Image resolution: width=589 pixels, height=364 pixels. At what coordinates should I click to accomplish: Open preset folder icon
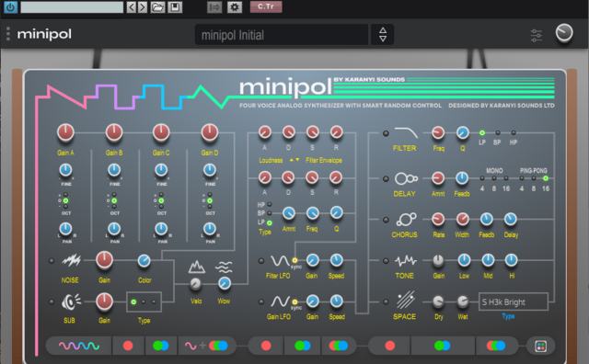point(157,6)
